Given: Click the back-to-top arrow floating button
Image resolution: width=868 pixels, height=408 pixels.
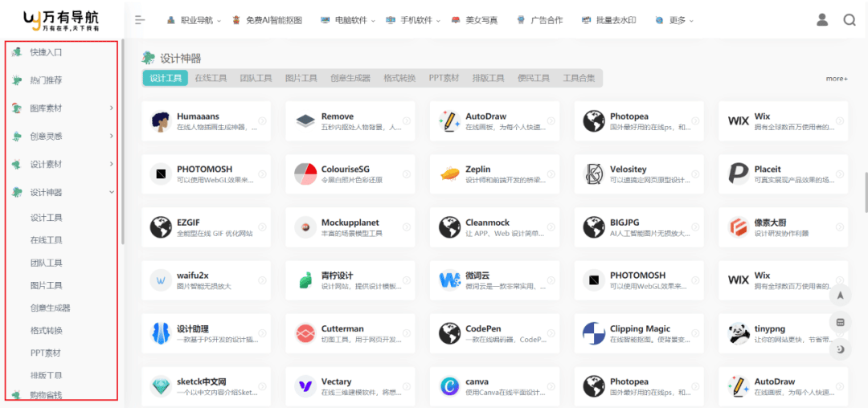Looking at the screenshot, I should tap(840, 296).
